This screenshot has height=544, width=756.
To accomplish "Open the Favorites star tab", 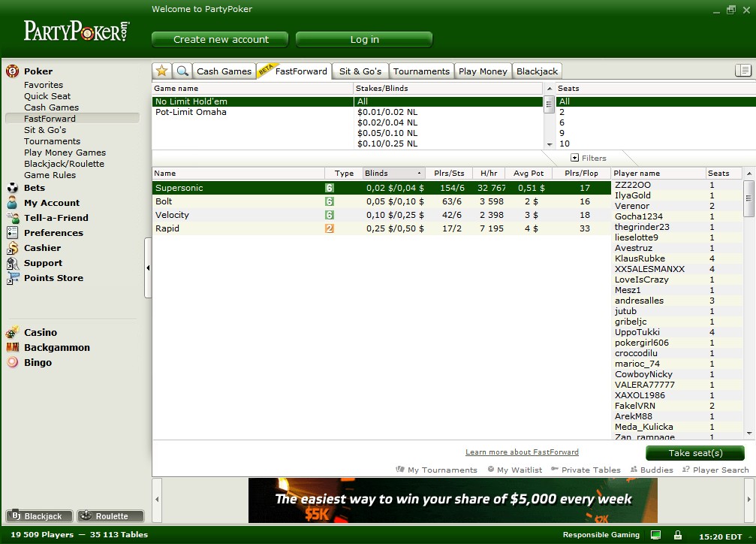I will pos(162,71).
